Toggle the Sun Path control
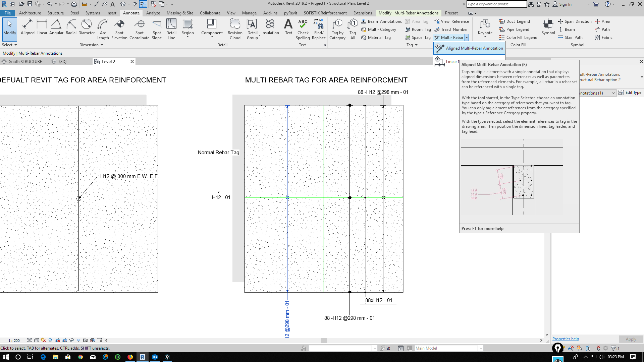644x362 pixels. point(43,340)
